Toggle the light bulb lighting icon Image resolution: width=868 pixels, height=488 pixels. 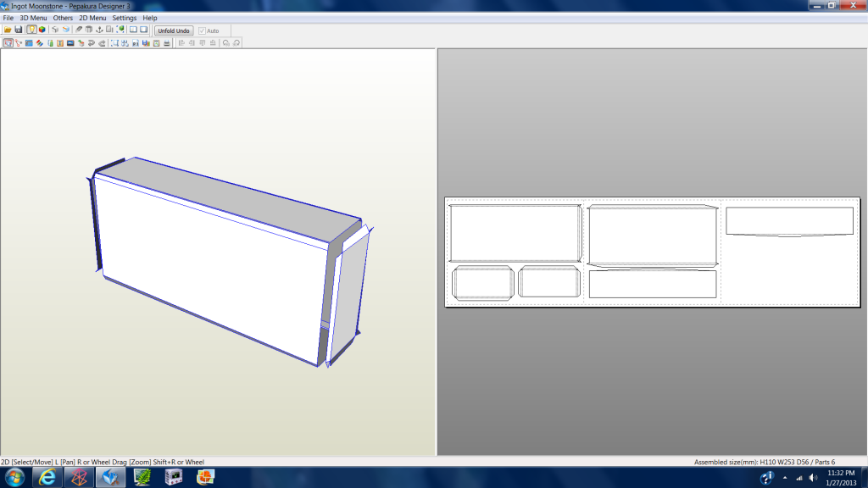pos(31,30)
